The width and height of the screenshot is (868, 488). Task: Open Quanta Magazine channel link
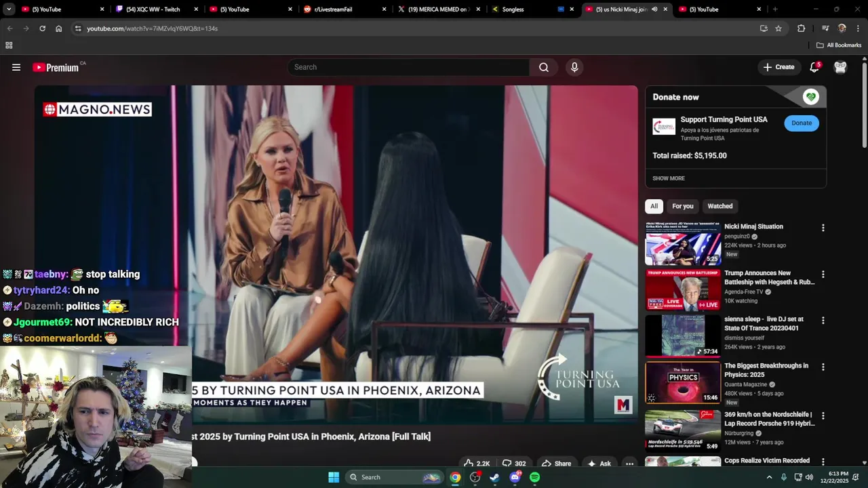pyautogui.click(x=745, y=384)
